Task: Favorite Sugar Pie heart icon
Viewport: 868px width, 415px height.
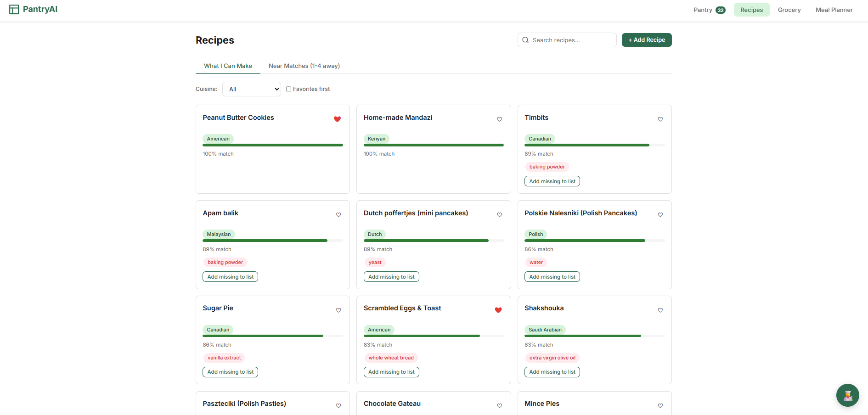Action: (x=338, y=310)
